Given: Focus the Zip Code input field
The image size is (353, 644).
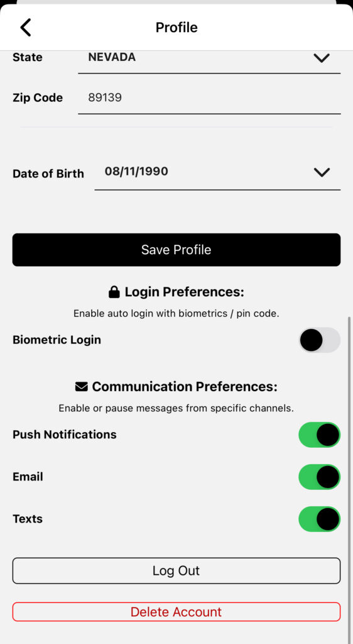Looking at the screenshot, I should pos(209,99).
